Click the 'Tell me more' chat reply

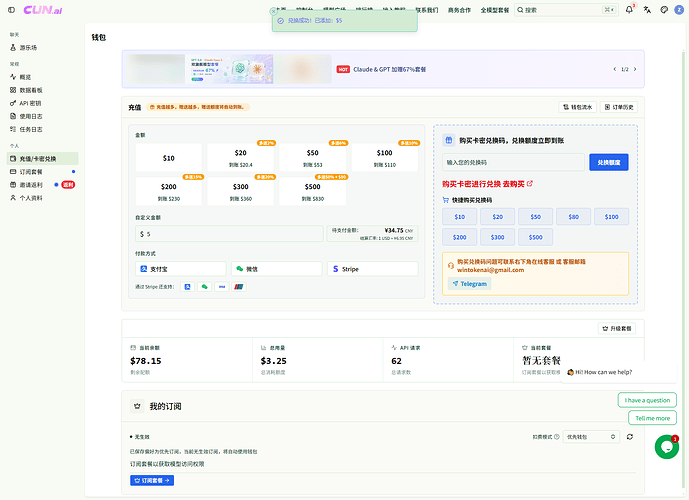coord(653,418)
